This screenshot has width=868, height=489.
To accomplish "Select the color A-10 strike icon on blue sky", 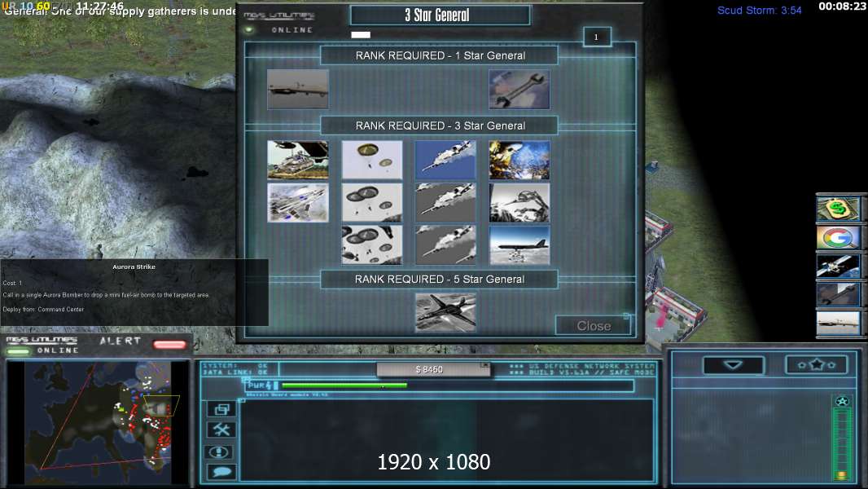I will [x=445, y=160].
